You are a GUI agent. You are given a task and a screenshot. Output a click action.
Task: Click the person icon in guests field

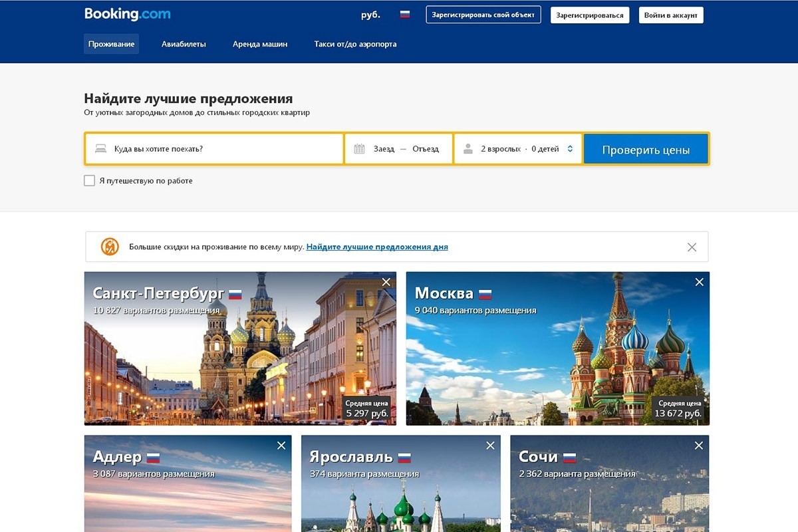coord(468,149)
